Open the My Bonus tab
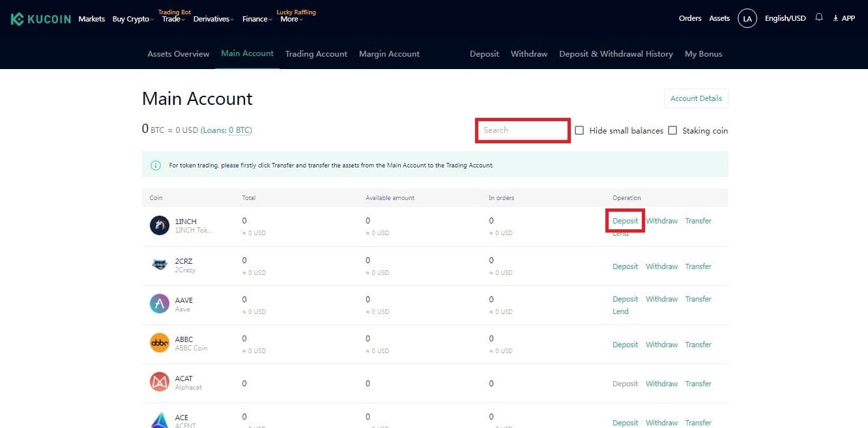This screenshot has height=428, width=868. pyautogui.click(x=703, y=54)
